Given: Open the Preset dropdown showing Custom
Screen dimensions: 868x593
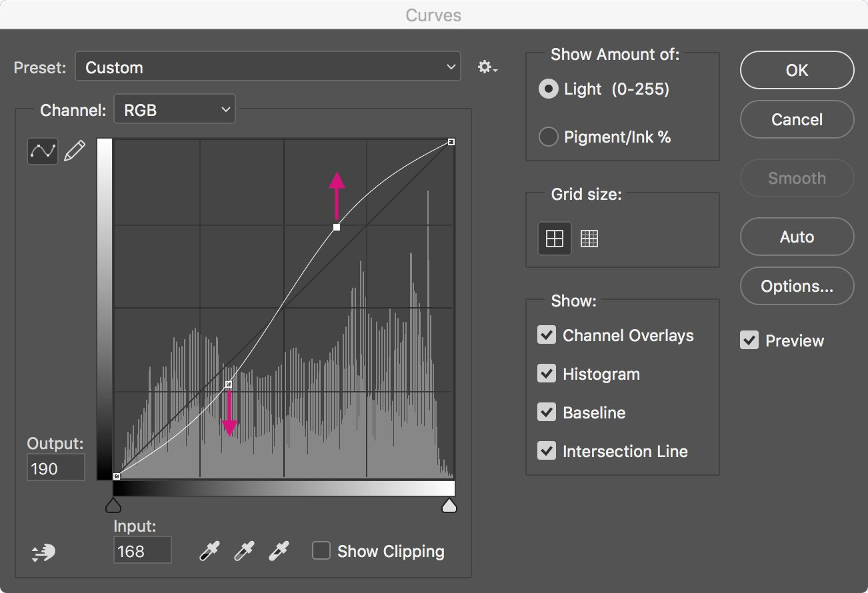Looking at the screenshot, I should pyautogui.click(x=268, y=67).
